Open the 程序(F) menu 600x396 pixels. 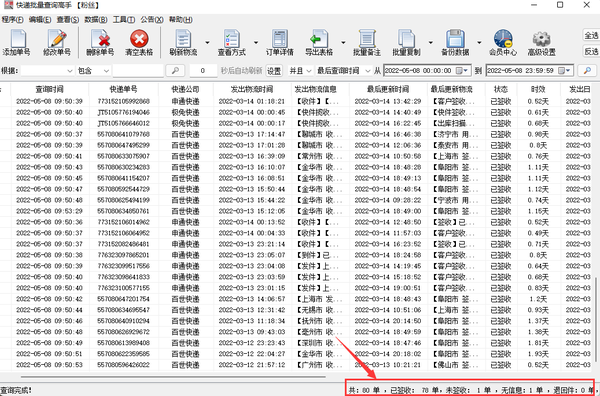pyautogui.click(x=12, y=20)
